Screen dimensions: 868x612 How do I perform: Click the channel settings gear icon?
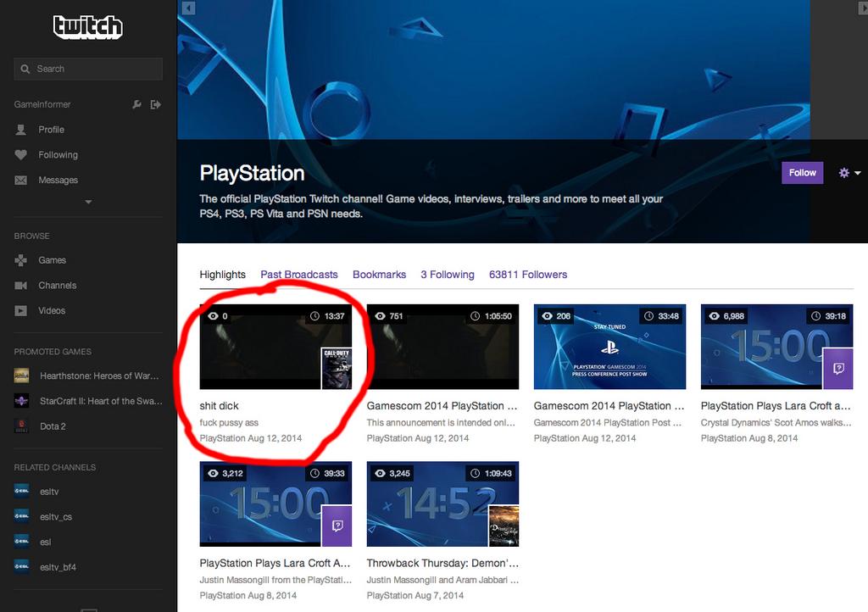click(843, 172)
